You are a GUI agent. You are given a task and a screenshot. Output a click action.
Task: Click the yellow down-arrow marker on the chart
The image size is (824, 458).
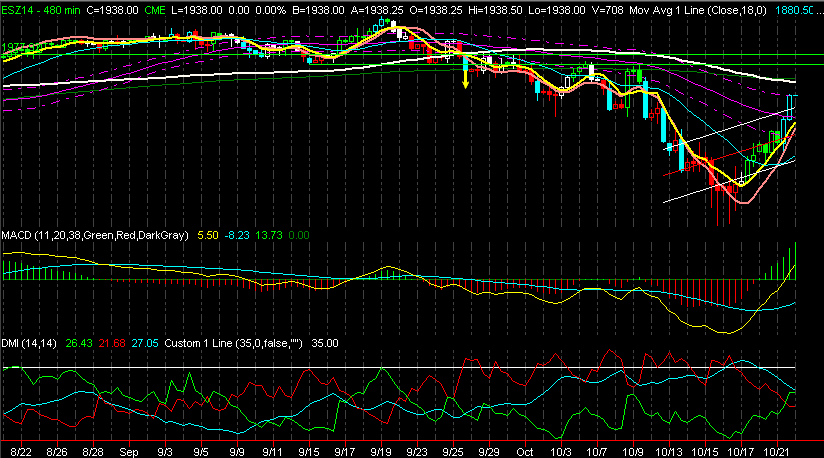click(466, 79)
